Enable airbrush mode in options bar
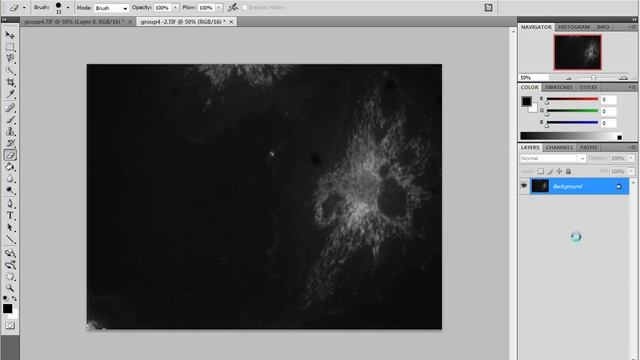The width and height of the screenshot is (640, 360). coord(233,7)
